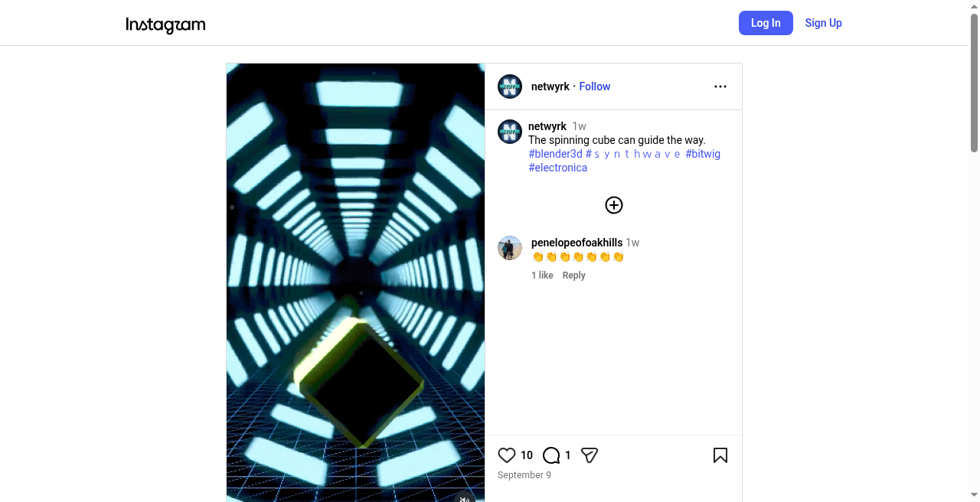Open the spaced-out synthwave hashtag

click(x=633, y=154)
